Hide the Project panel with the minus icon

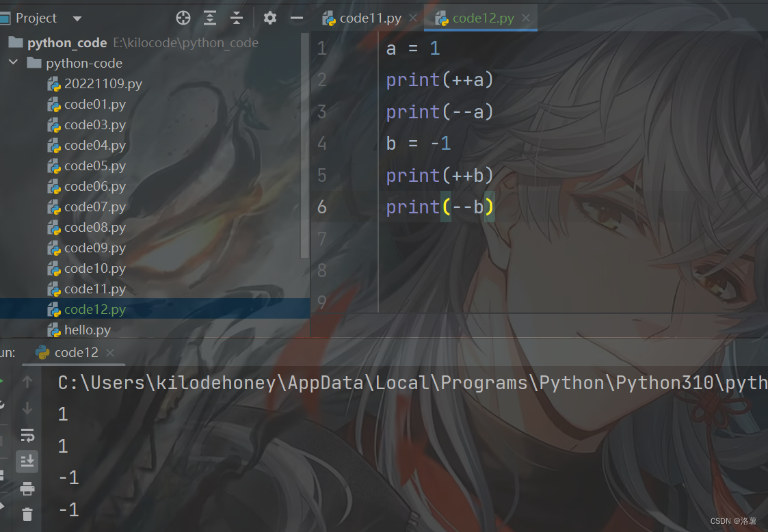pyautogui.click(x=297, y=18)
